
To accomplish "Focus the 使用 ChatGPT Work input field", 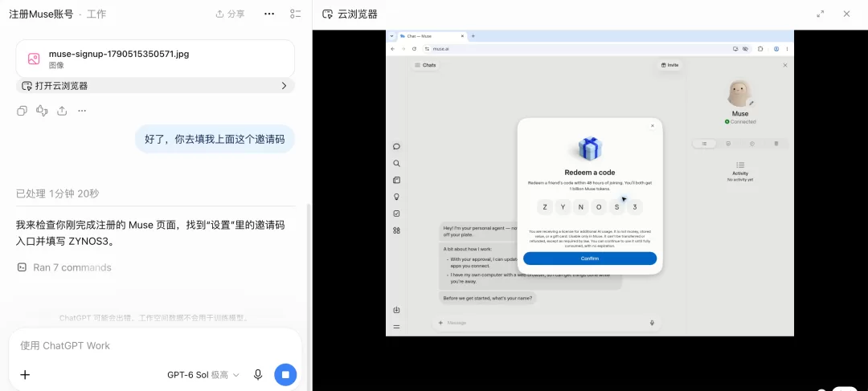I will click(155, 346).
